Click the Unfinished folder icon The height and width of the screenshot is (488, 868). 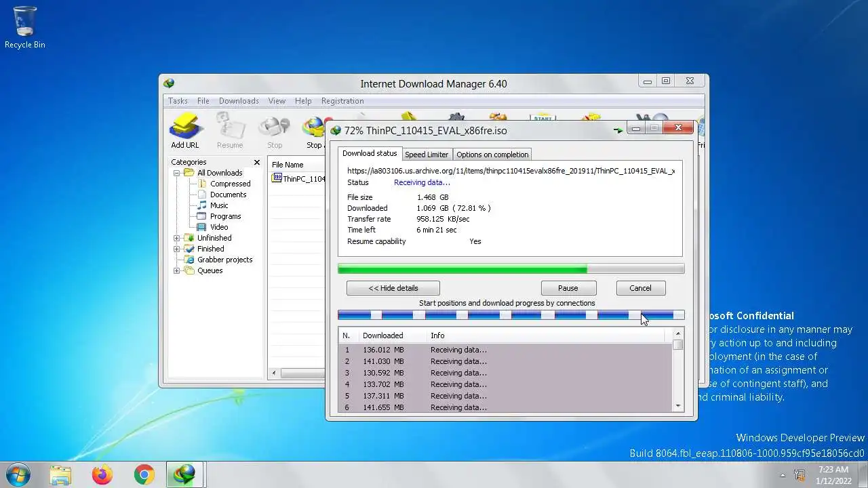coord(189,238)
